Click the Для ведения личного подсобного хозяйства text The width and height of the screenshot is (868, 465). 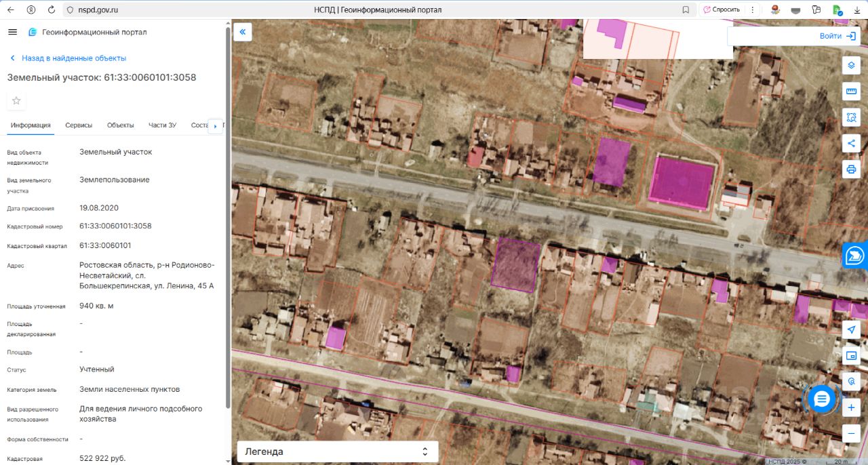click(x=141, y=414)
